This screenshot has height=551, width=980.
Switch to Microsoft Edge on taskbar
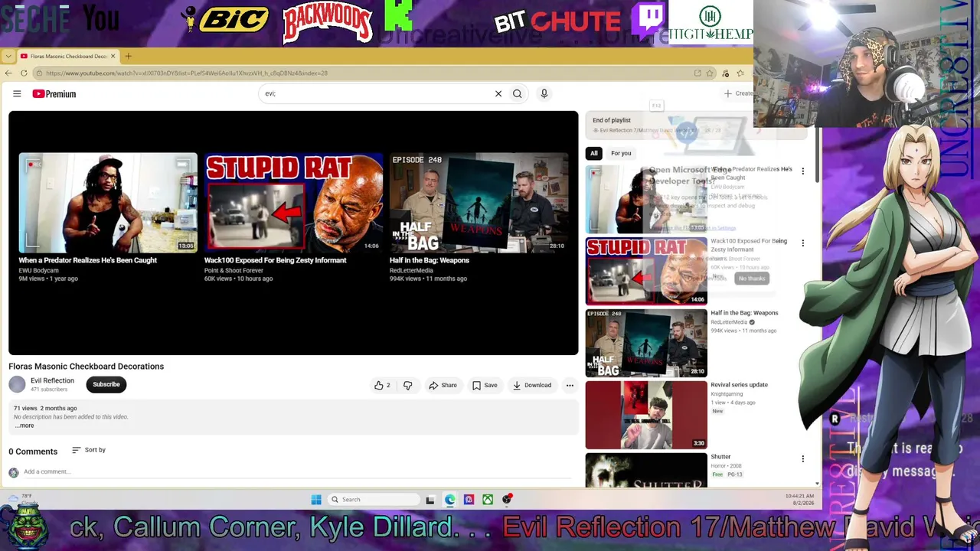(x=449, y=500)
